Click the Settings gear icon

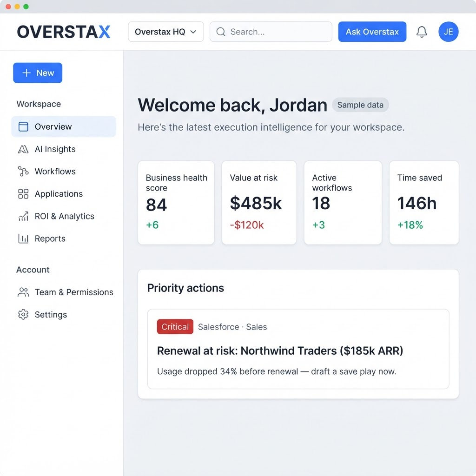click(x=23, y=315)
